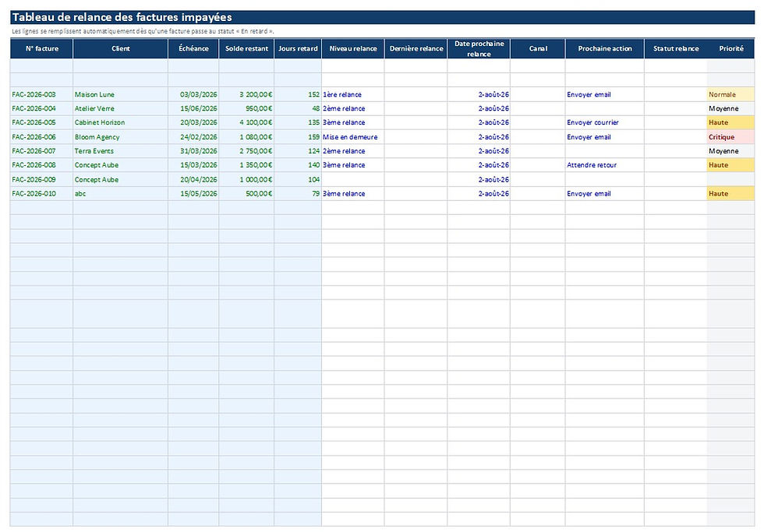This screenshot has height=532, width=764.
Task: Click 'Moyenne' priority for Terra Events
Action: click(x=731, y=151)
